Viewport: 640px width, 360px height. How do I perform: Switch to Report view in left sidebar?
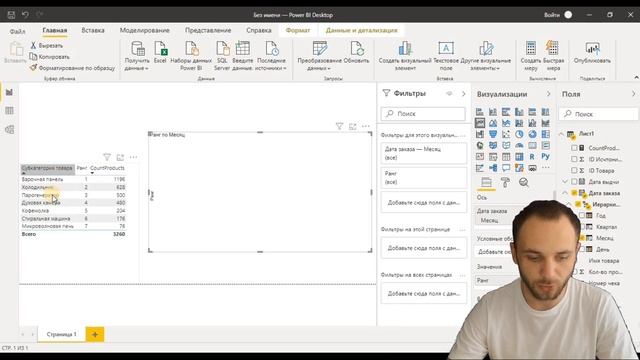pyautogui.click(x=9, y=92)
